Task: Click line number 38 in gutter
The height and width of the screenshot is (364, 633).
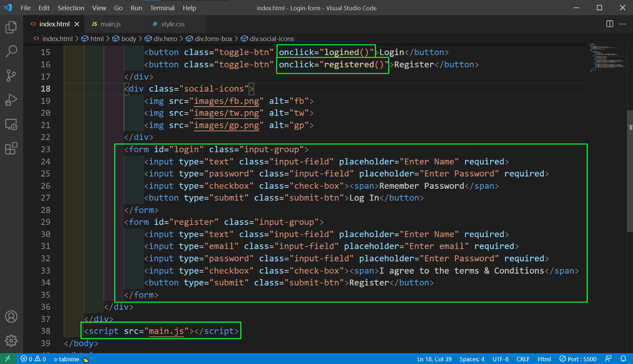Action: click(45, 331)
